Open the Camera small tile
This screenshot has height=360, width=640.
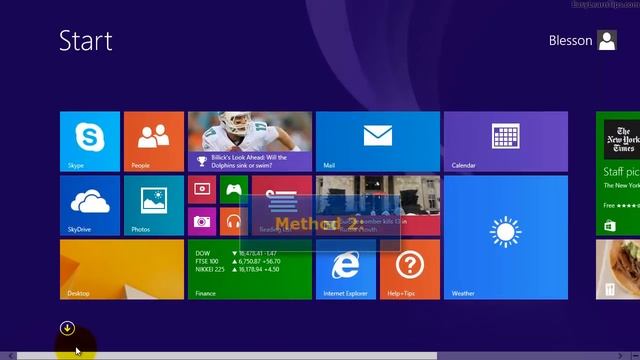coord(202,221)
